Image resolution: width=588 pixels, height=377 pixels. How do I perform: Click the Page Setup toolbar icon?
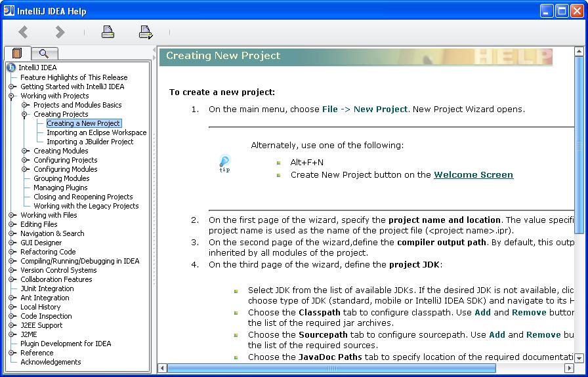[145, 31]
